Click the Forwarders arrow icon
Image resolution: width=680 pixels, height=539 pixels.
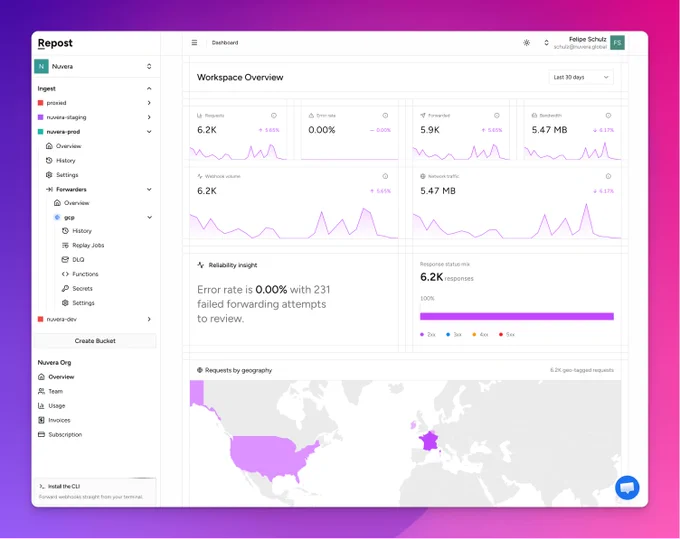[x=49, y=189]
